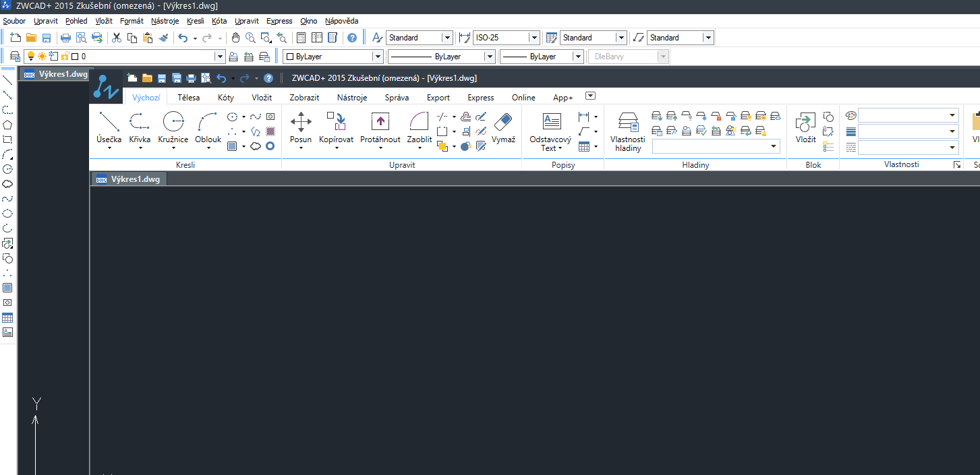Viewport: 980px width, 475px height.
Task: Click the Cut scissors icon
Action: coord(117,38)
